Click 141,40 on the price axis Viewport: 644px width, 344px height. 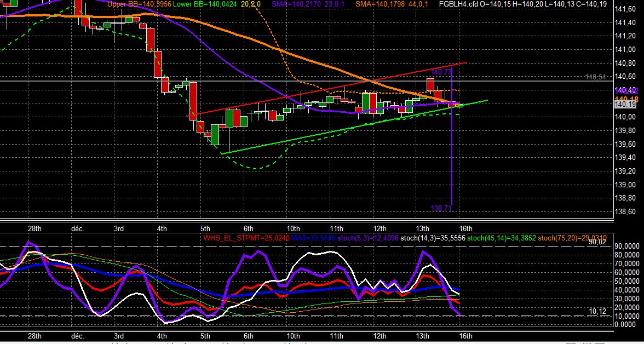pos(626,23)
